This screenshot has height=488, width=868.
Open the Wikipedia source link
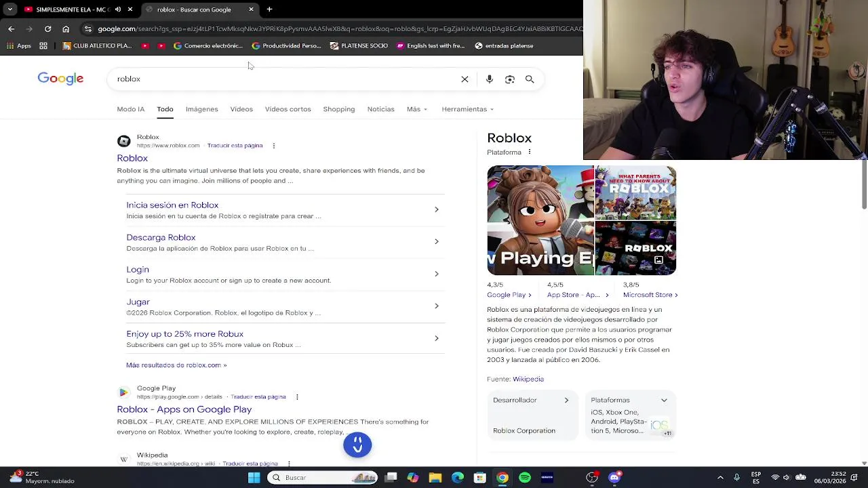(x=528, y=379)
